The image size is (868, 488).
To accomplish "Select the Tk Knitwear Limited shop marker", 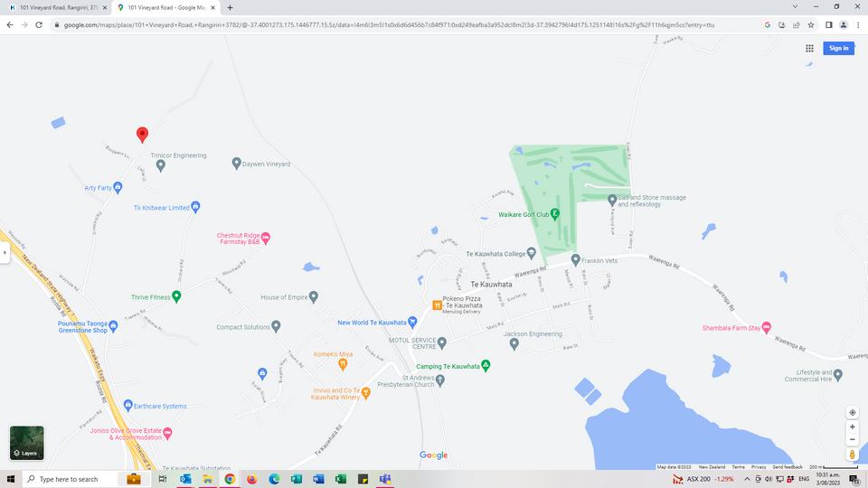I will click(x=195, y=207).
